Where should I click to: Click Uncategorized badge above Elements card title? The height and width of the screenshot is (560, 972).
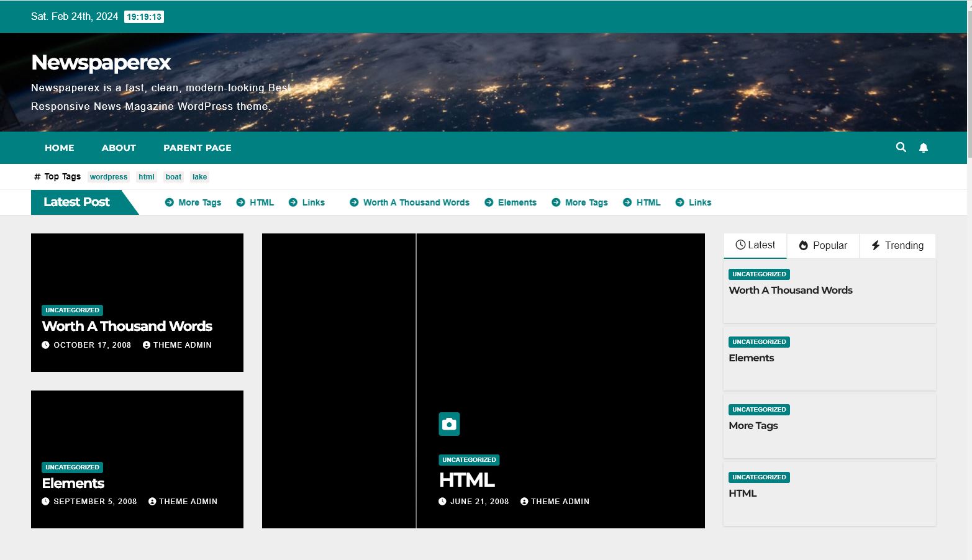(72, 467)
